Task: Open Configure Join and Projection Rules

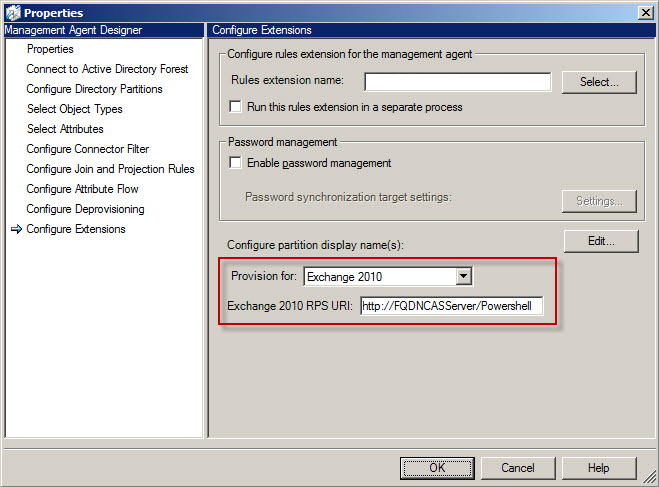Action: click(110, 169)
